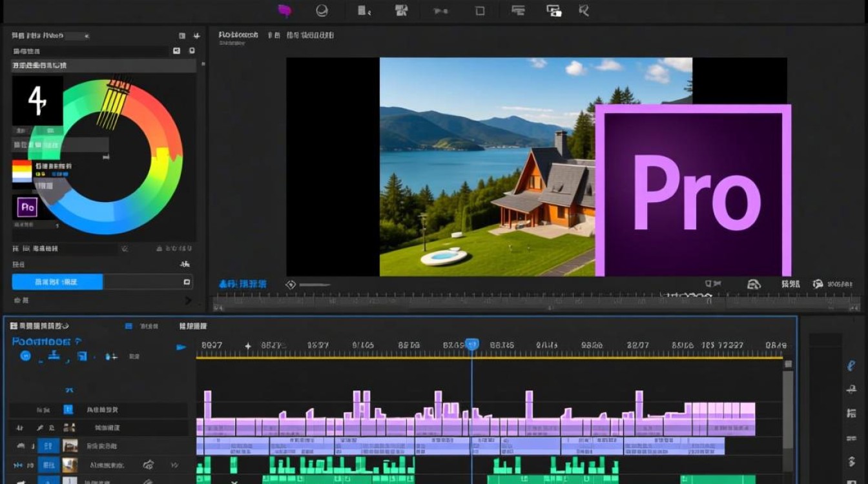Select the black thumbnail showing number 4

(x=37, y=100)
